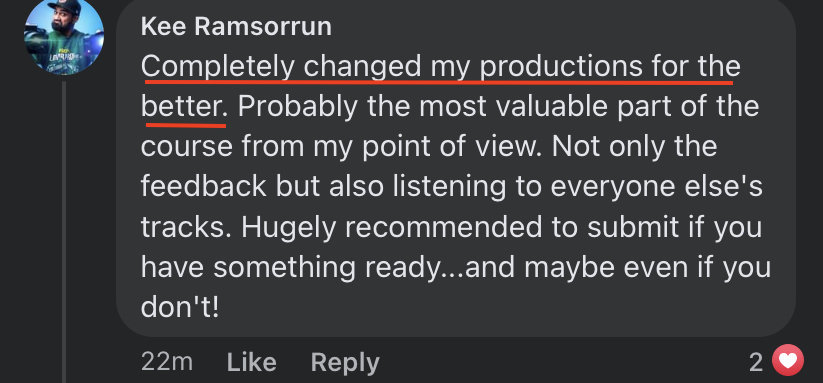Collapse thread using vertical line below avatar

point(64,231)
